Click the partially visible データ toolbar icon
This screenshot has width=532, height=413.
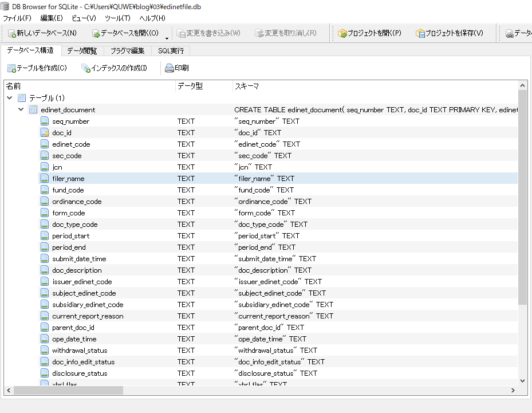[x=509, y=33]
